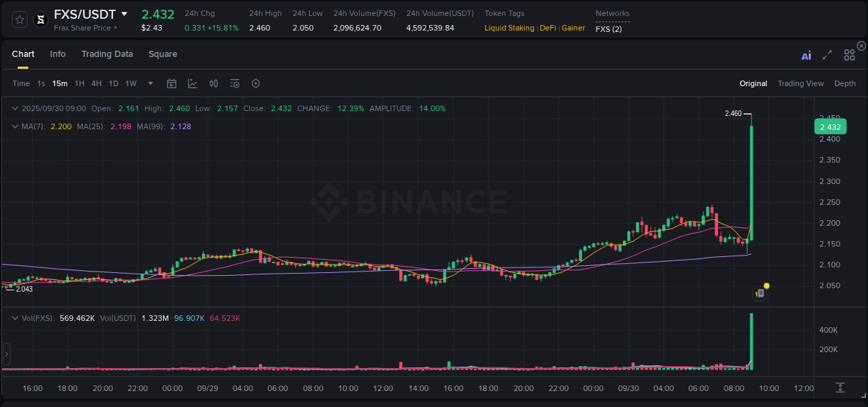Switch to the Trading Data tab
The image size is (868, 407).
tap(107, 54)
